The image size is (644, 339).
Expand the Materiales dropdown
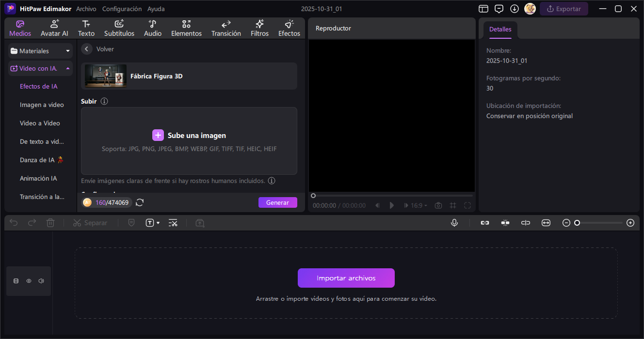[x=68, y=51]
